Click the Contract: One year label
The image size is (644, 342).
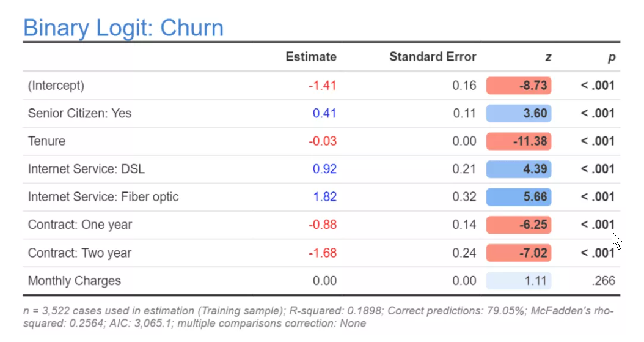(80, 225)
